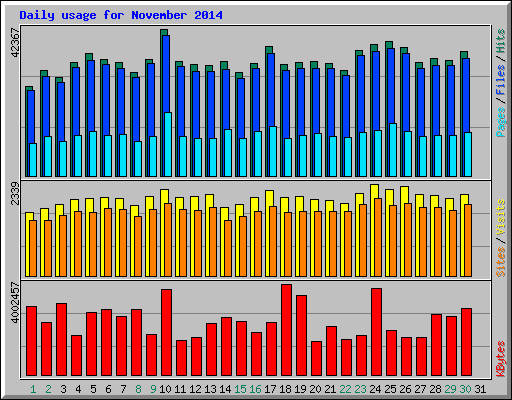The image size is (512, 400).
Task: Select day label 4 on the axis
Action: point(78,389)
